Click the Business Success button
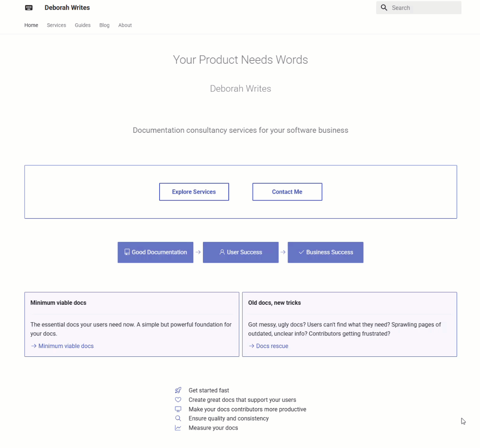 [x=325, y=252]
